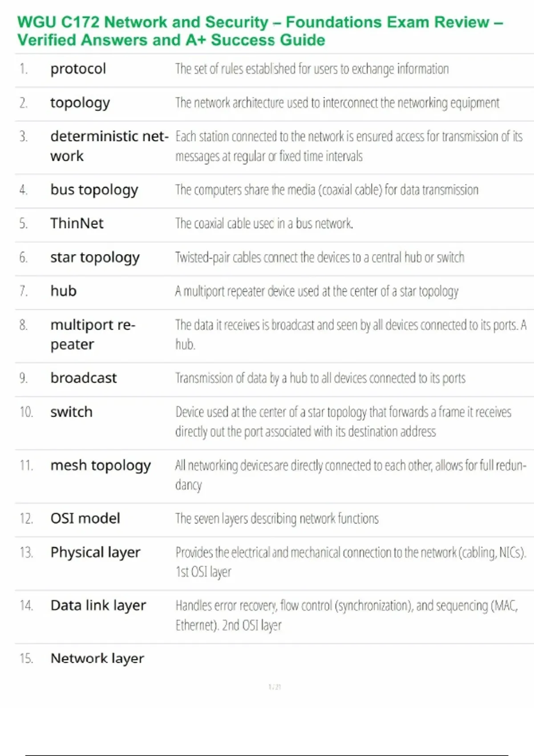The image size is (534, 756).
Task: Click the "bus topology" term
Action: pyautogui.click(x=94, y=190)
